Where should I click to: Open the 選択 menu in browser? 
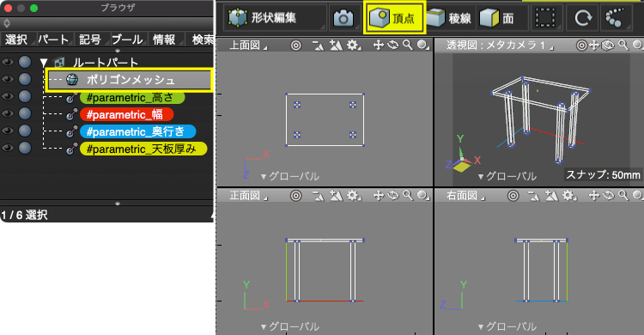tap(16, 40)
